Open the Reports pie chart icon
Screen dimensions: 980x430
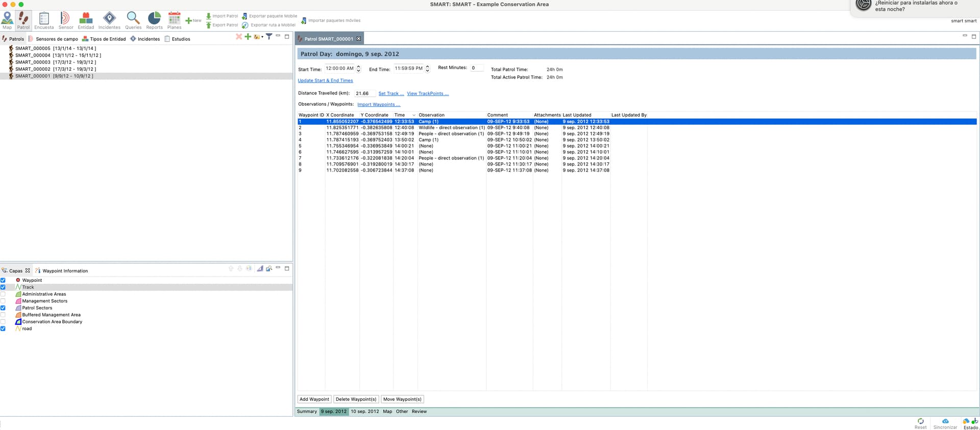pos(154,19)
